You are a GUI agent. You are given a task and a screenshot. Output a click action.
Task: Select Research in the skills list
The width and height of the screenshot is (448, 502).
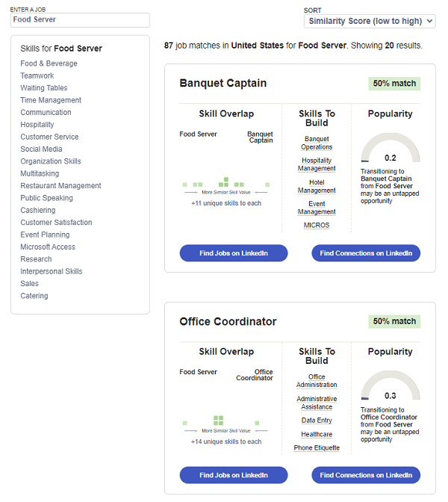tap(36, 259)
